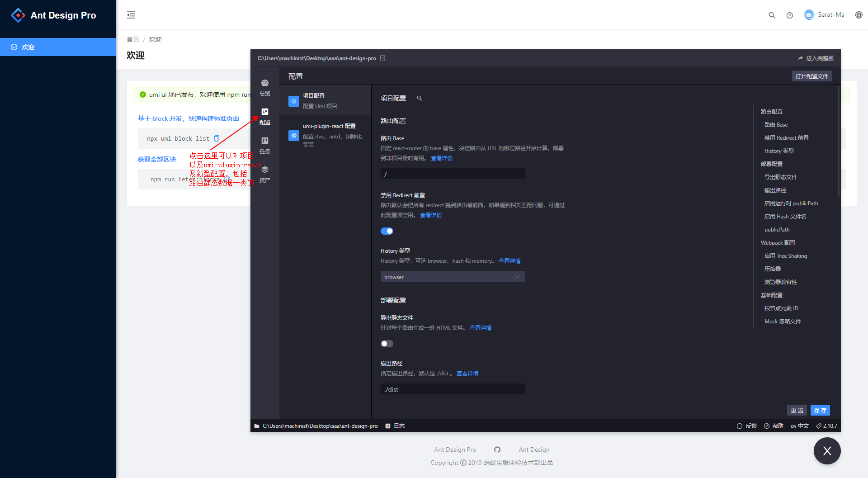
Task: Jump to 路由 Base in the anchor list
Action: tap(776, 125)
